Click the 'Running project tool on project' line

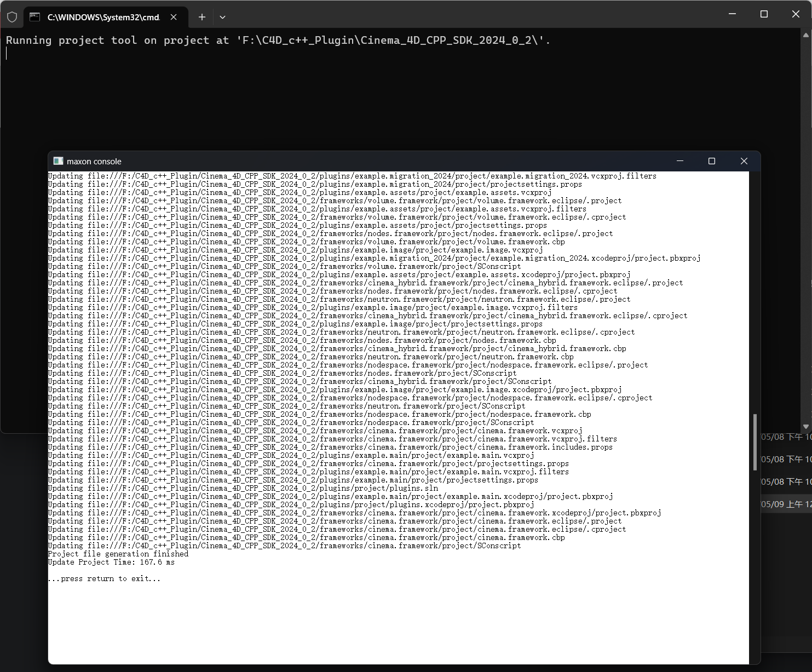pyautogui.click(x=278, y=40)
